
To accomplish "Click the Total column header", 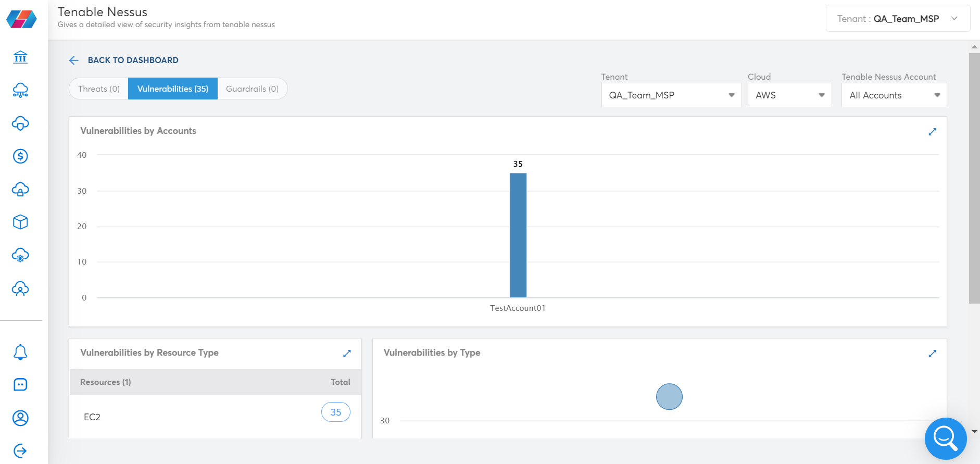I will [341, 382].
